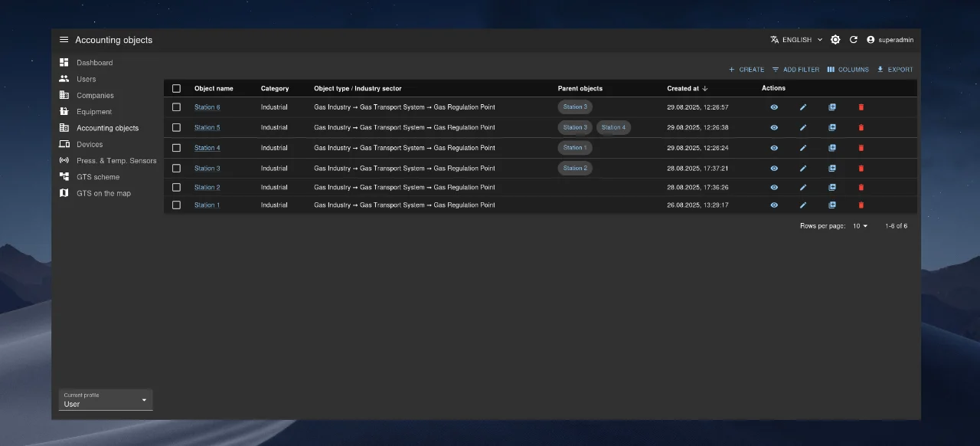Expand the Current profile selector

click(x=106, y=400)
